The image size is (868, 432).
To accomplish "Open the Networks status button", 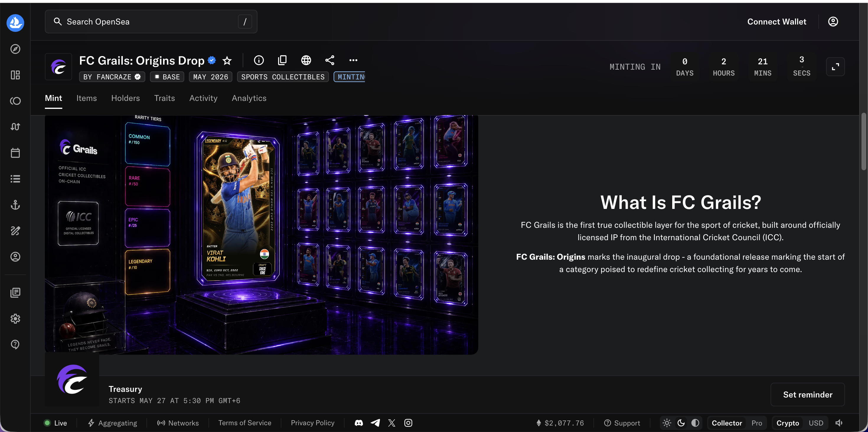I will (x=178, y=423).
